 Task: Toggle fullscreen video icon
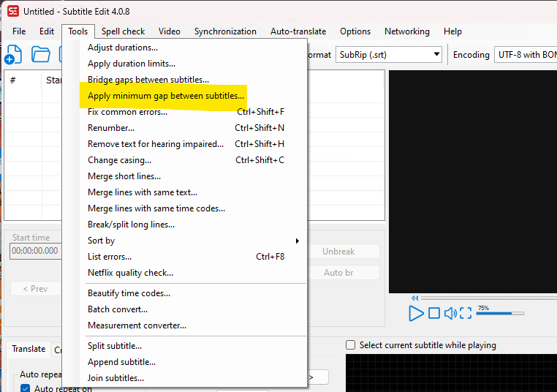tap(466, 313)
